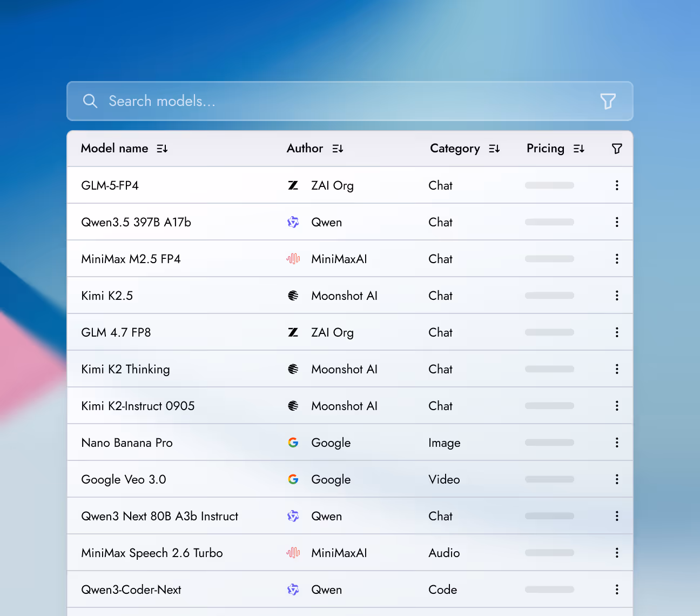Image resolution: width=700 pixels, height=616 pixels.
Task: Click the Author column header label
Action: [x=305, y=149]
